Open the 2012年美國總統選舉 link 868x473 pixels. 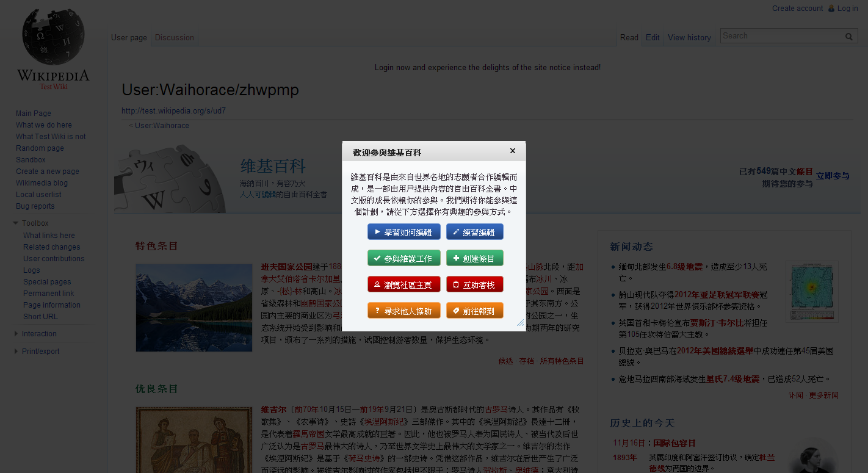pos(714,351)
